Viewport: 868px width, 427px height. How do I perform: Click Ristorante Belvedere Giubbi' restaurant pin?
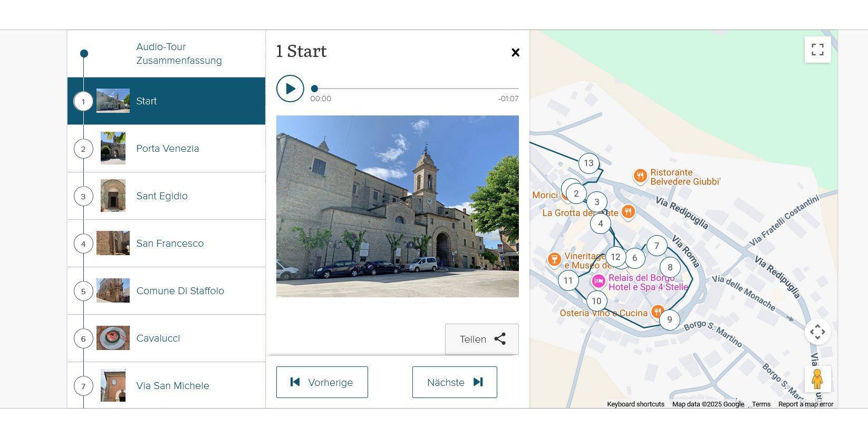point(640,176)
